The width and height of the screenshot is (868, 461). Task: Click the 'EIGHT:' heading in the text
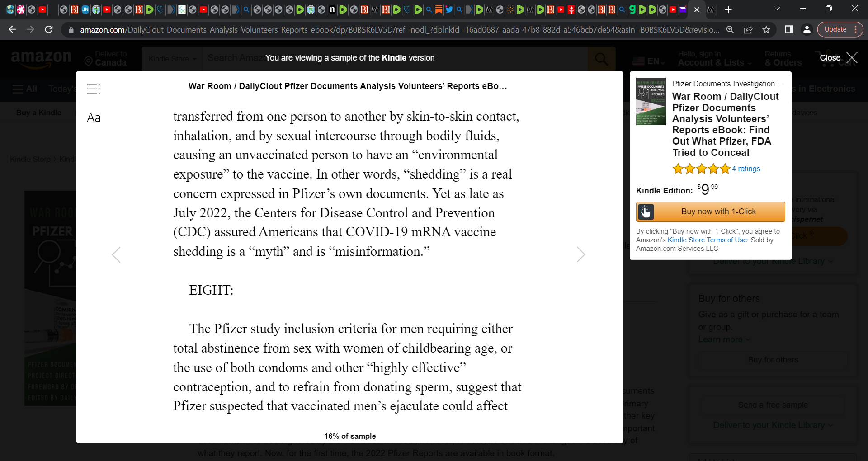(x=211, y=290)
